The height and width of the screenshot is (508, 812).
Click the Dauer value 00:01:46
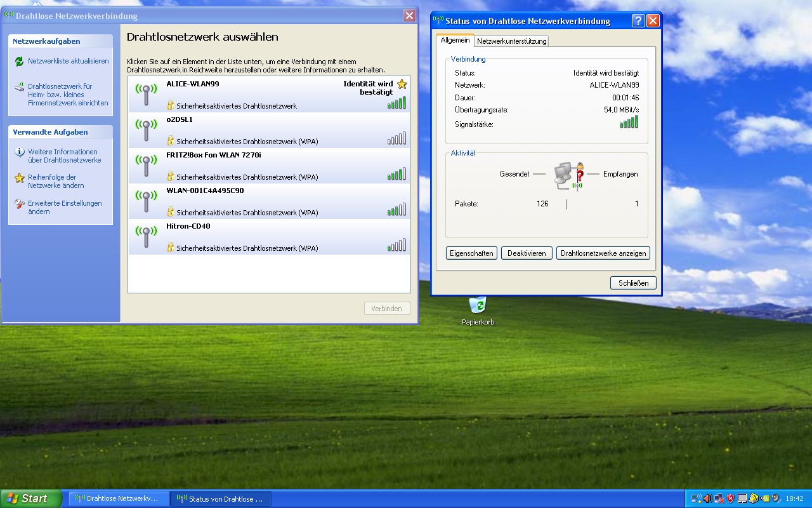click(625, 98)
